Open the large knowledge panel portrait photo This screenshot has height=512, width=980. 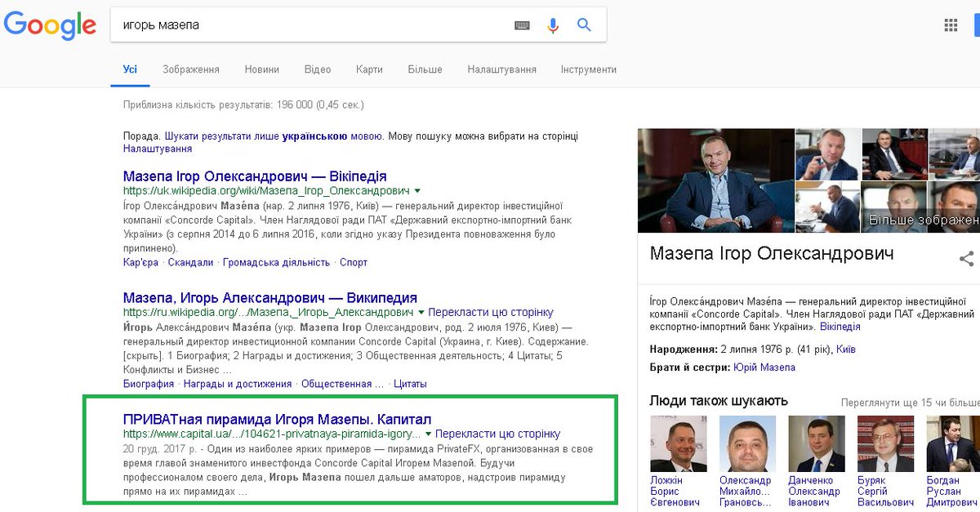click(715, 180)
